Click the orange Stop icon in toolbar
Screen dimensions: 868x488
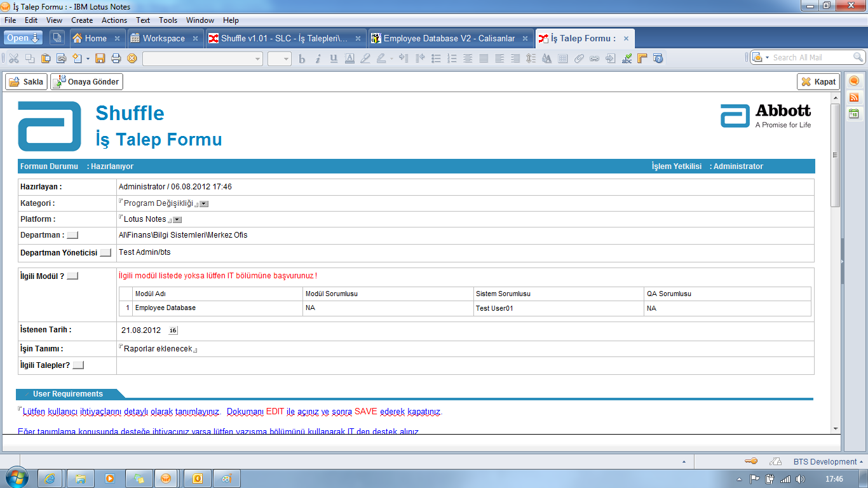132,58
